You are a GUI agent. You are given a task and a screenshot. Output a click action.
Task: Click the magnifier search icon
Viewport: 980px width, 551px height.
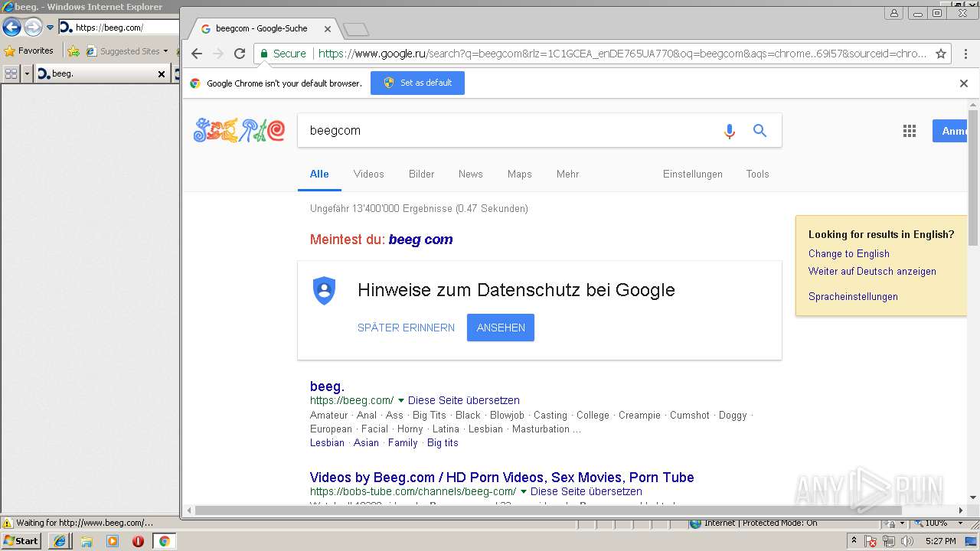759,131
